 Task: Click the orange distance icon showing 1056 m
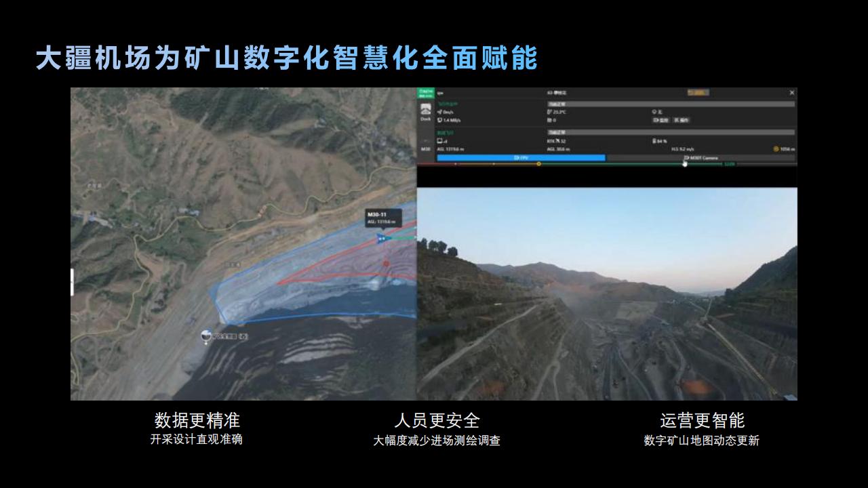776,149
